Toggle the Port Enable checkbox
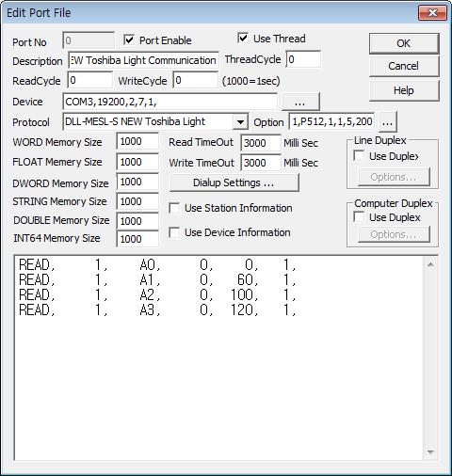 point(129,40)
